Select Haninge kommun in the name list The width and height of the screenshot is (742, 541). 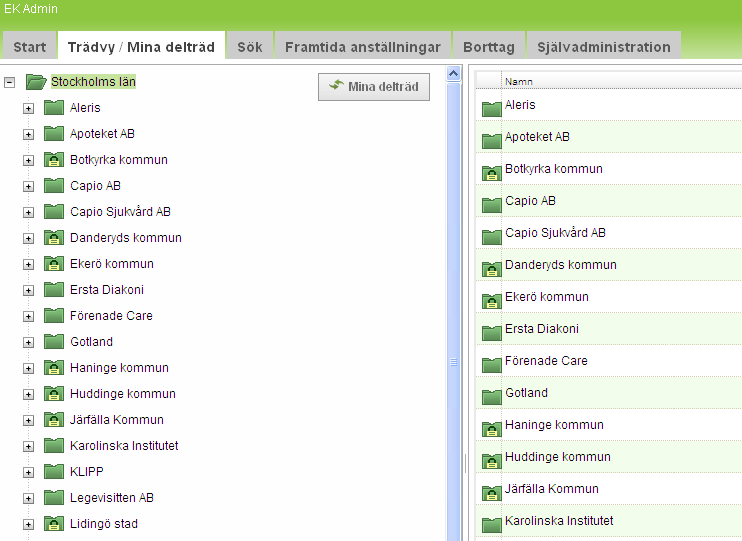[x=554, y=425]
